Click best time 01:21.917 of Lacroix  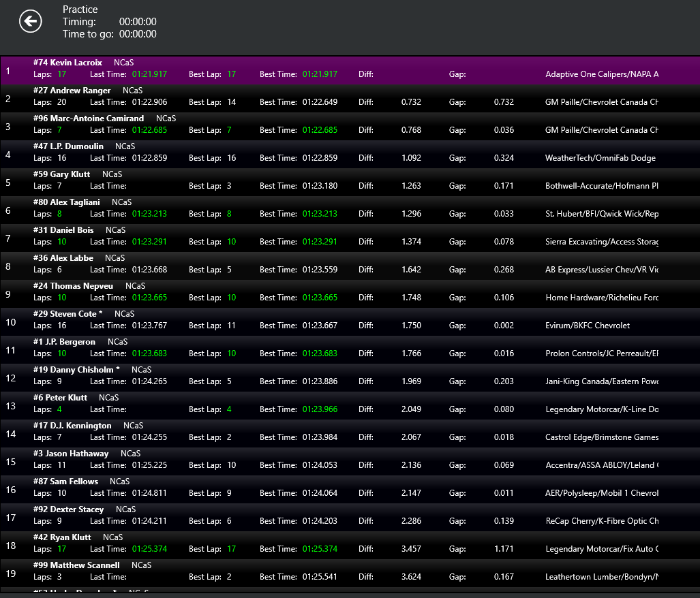(320, 74)
